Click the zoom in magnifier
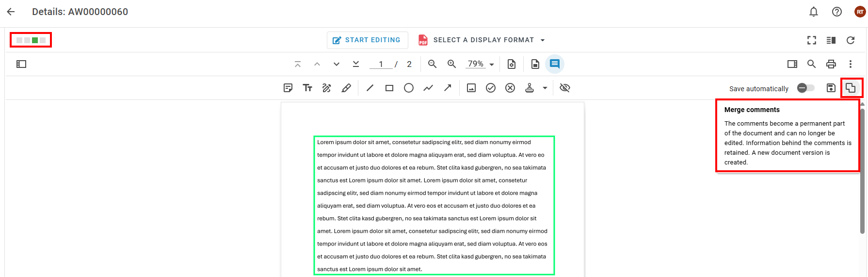Viewport: 868px width, 277px height. click(x=452, y=64)
